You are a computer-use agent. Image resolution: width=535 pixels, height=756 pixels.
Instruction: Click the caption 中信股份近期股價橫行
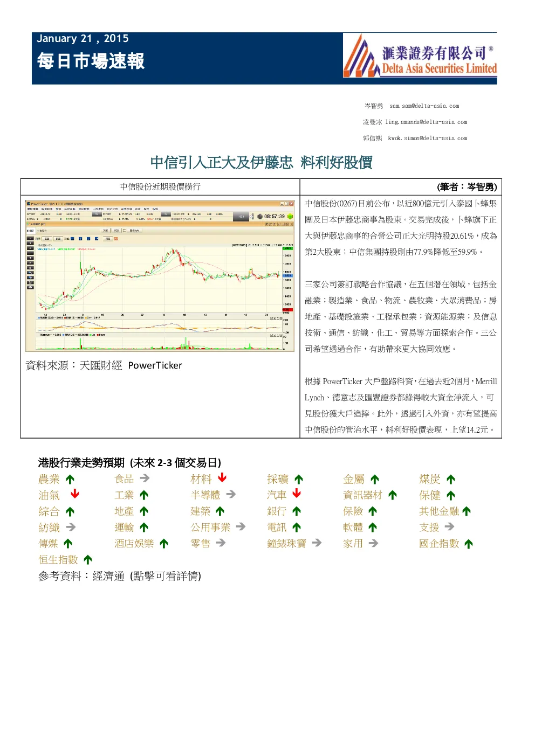(160, 186)
